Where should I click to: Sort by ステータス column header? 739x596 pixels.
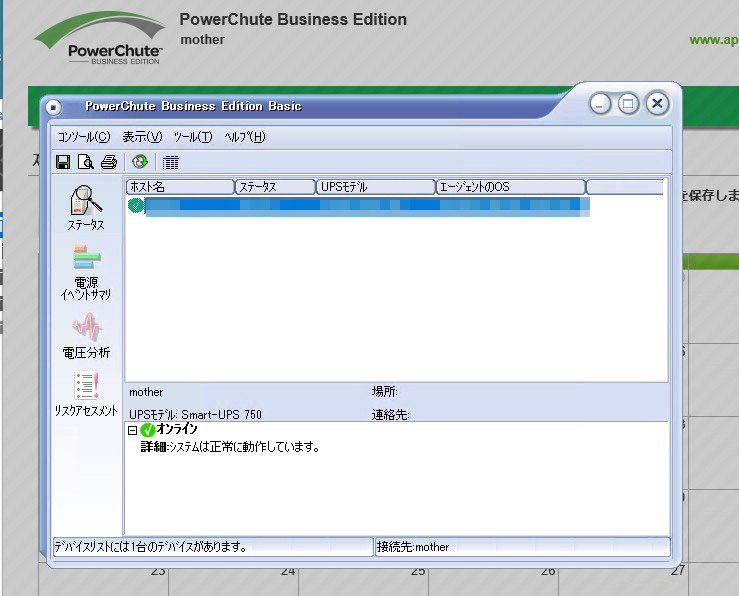coord(276,187)
